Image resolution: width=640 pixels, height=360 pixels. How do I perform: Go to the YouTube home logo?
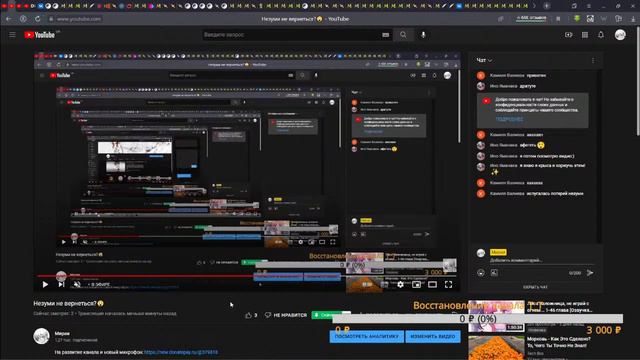click(40, 35)
